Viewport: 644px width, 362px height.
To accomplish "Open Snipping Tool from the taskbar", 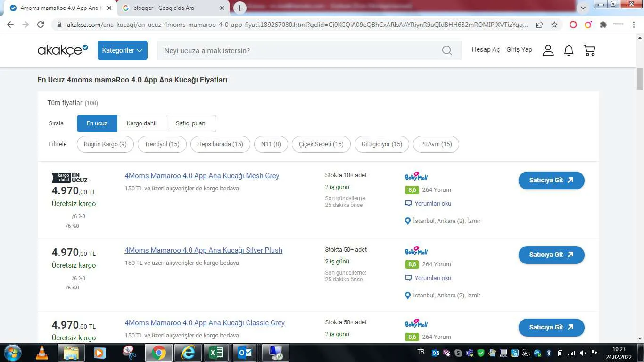I will click(x=129, y=353).
